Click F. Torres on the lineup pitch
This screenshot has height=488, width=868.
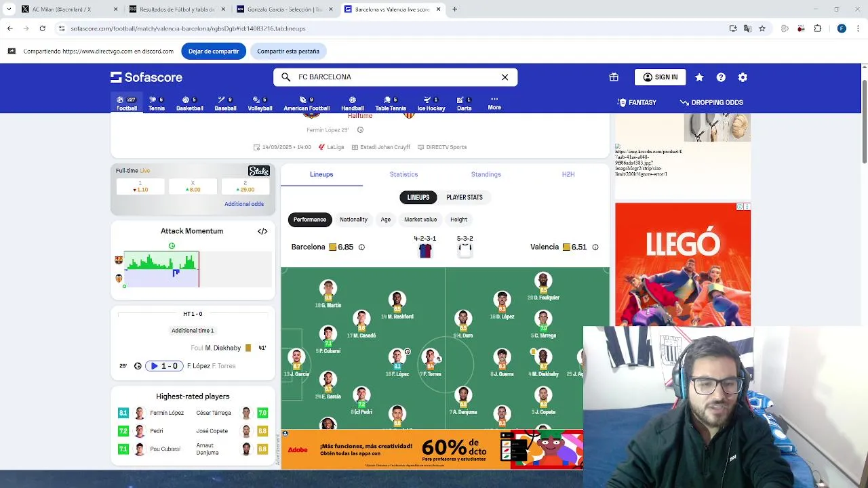pos(431,363)
